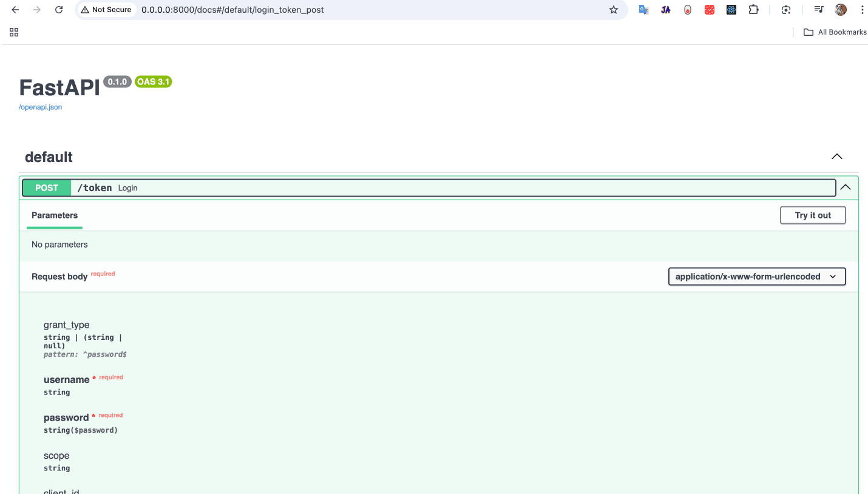Click the green POST method badge
Viewport: 868px width, 494px height.
(47, 188)
